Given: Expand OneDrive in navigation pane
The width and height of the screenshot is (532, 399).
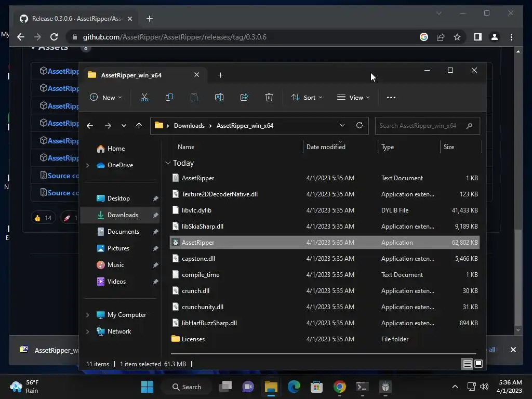Looking at the screenshot, I should click(x=87, y=165).
